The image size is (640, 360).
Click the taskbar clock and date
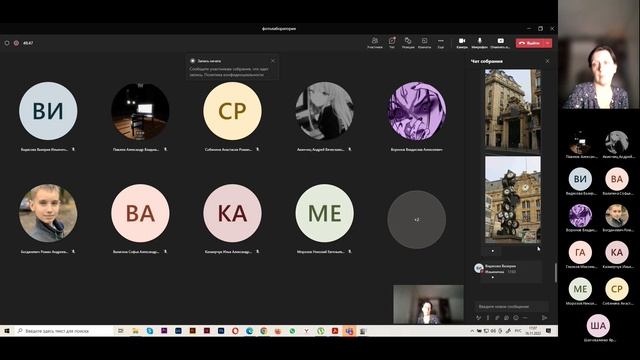[x=533, y=331]
